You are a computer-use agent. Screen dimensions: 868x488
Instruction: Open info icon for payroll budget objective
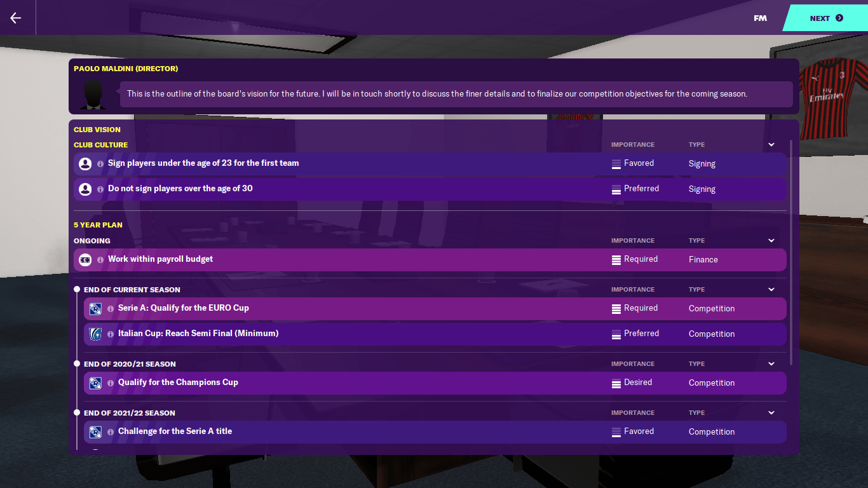click(100, 259)
